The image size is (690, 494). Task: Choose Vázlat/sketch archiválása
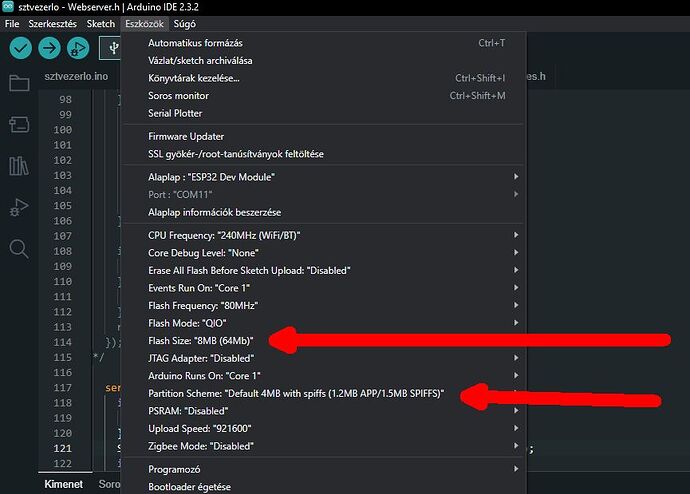click(323, 61)
